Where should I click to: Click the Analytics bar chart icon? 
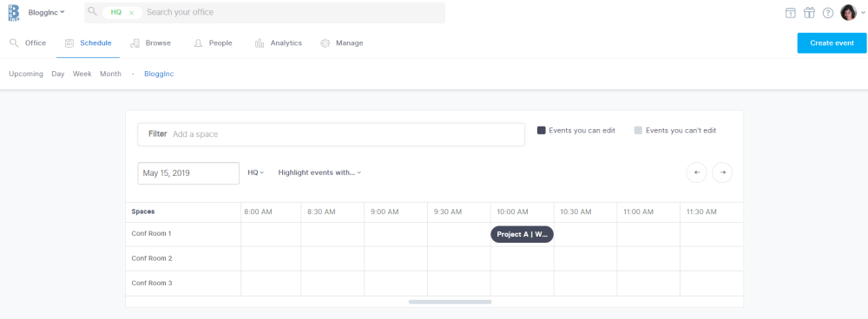click(259, 43)
